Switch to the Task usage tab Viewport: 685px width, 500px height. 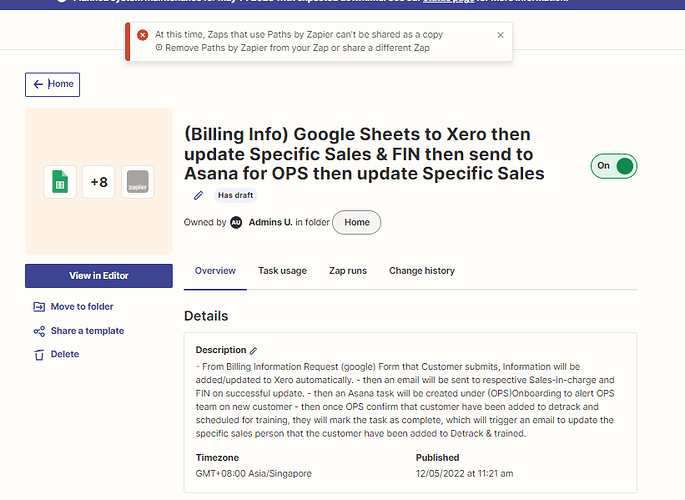(282, 271)
